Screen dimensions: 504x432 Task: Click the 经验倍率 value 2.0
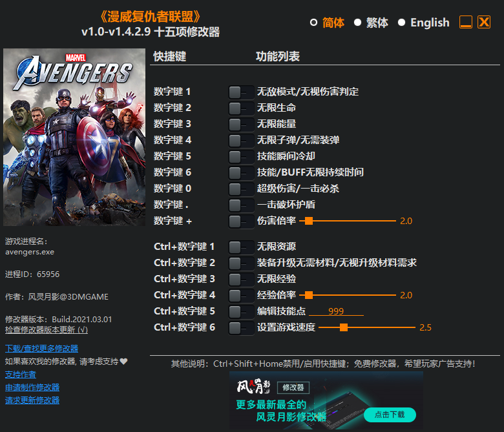(x=406, y=295)
